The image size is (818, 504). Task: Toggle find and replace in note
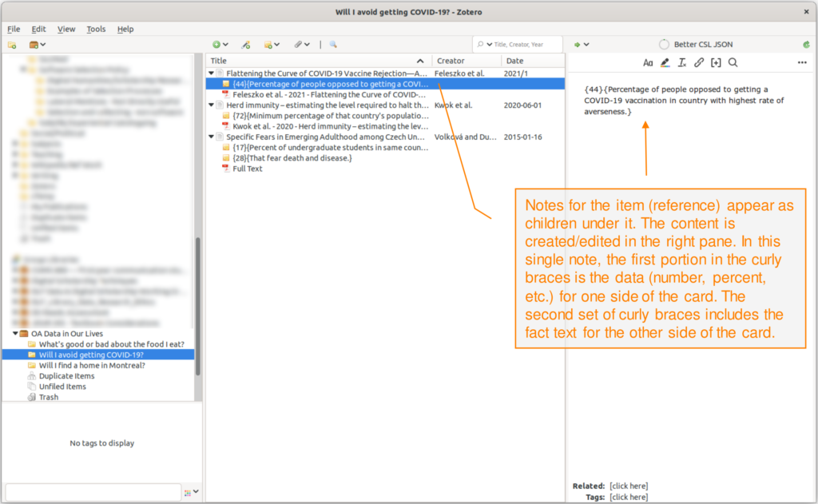733,62
